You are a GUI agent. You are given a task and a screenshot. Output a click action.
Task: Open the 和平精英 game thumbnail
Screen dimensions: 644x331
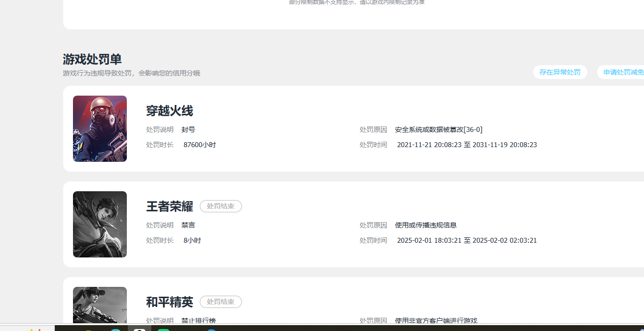100,305
